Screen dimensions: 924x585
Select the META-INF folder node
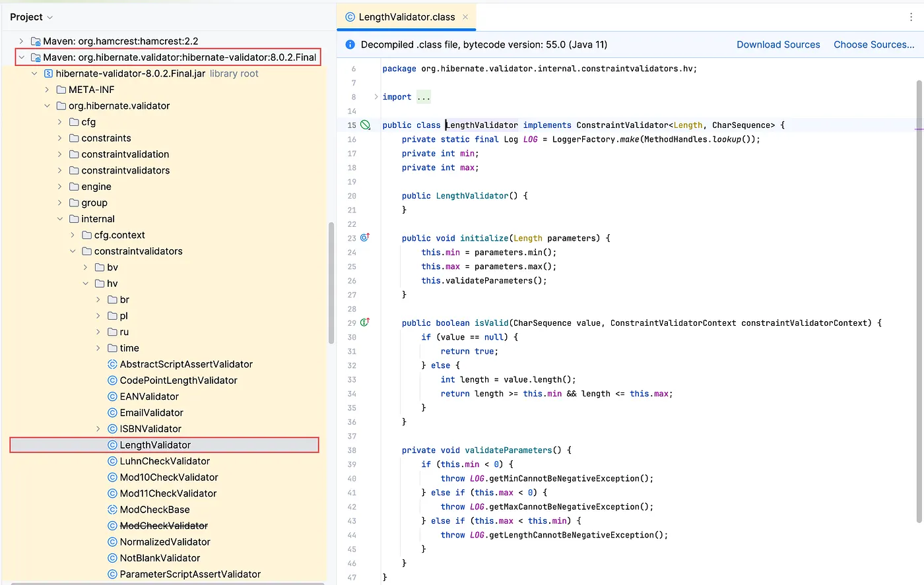(x=90, y=89)
